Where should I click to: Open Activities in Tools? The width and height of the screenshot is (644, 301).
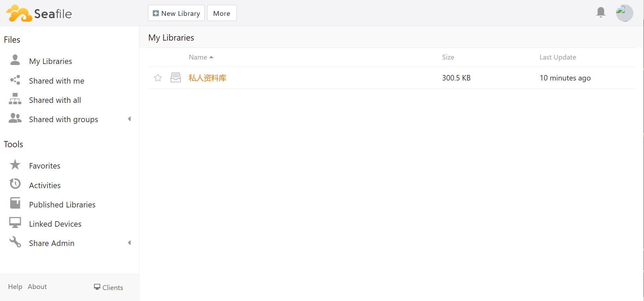pyautogui.click(x=45, y=185)
